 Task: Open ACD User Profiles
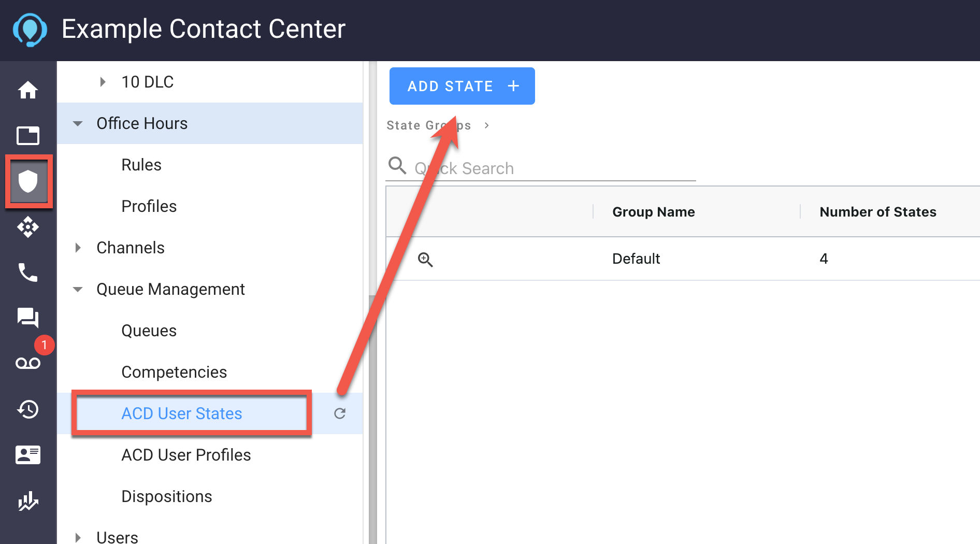pyautogui.click(x=186, y=455)
